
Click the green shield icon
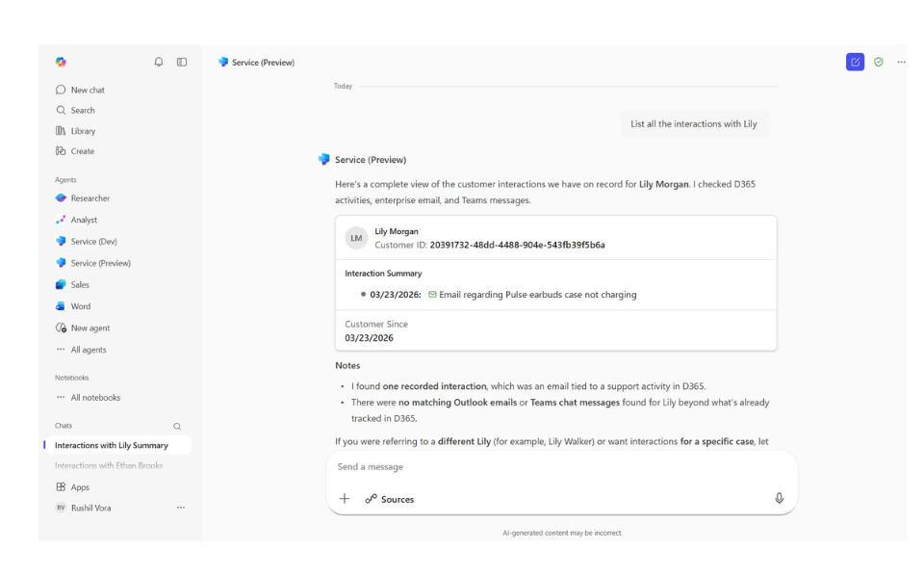[879, 62]
